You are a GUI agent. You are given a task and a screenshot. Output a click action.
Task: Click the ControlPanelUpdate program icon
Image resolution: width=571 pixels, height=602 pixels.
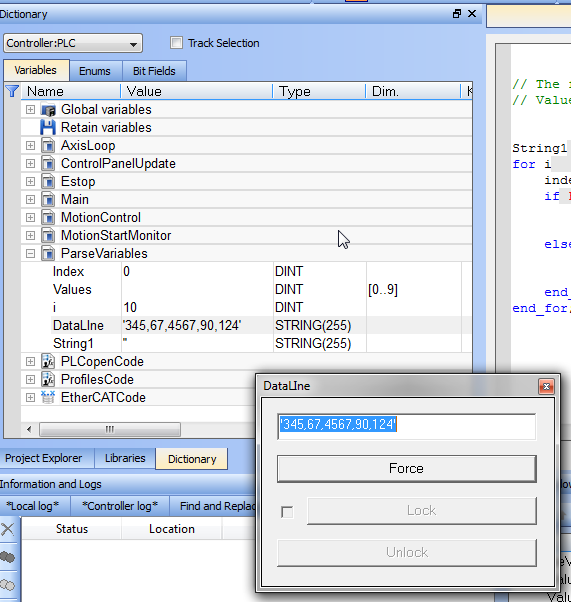[48, 164]
